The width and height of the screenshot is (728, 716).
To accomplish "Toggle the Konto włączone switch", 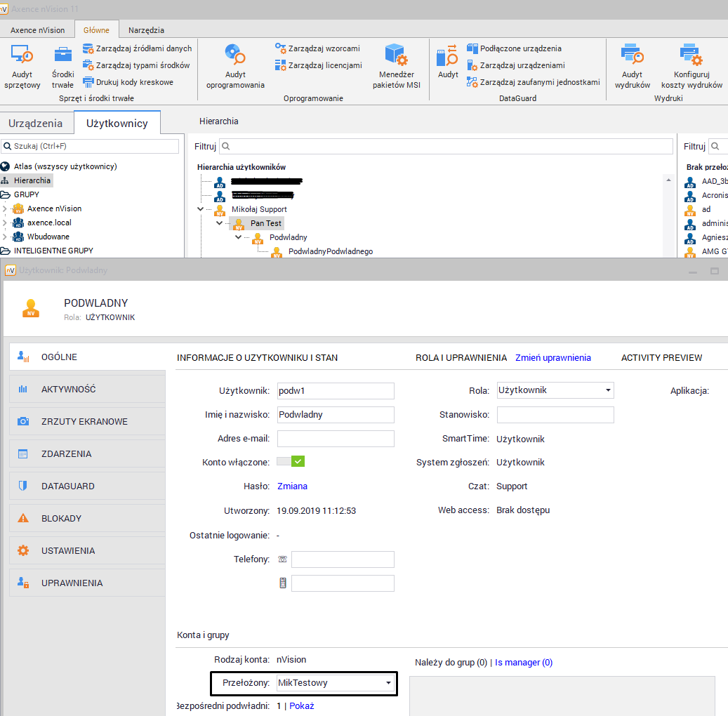I will click(x=291, y=461).
